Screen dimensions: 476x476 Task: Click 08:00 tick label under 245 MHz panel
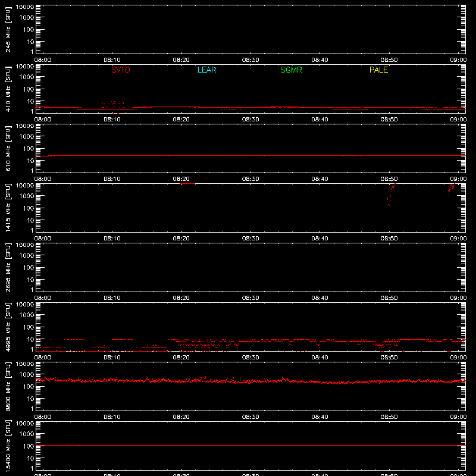(42, 60)
